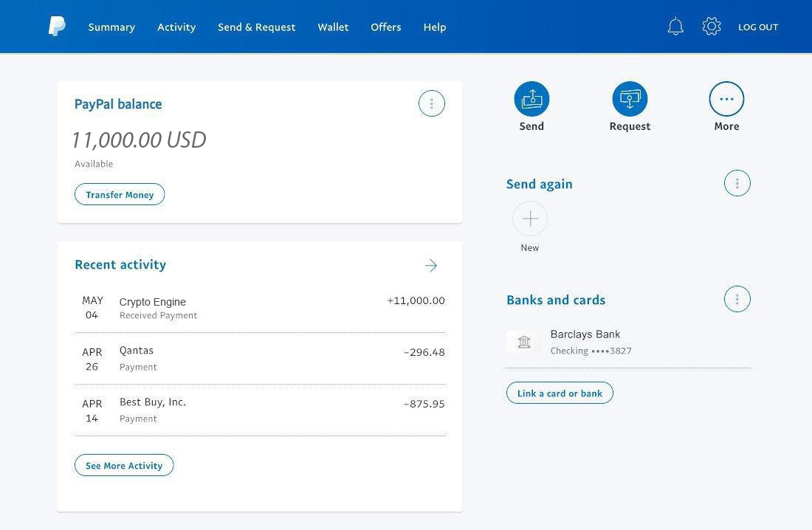Open the Activity tab
This screenshot has width=812, height=530.
coord(176,27)
